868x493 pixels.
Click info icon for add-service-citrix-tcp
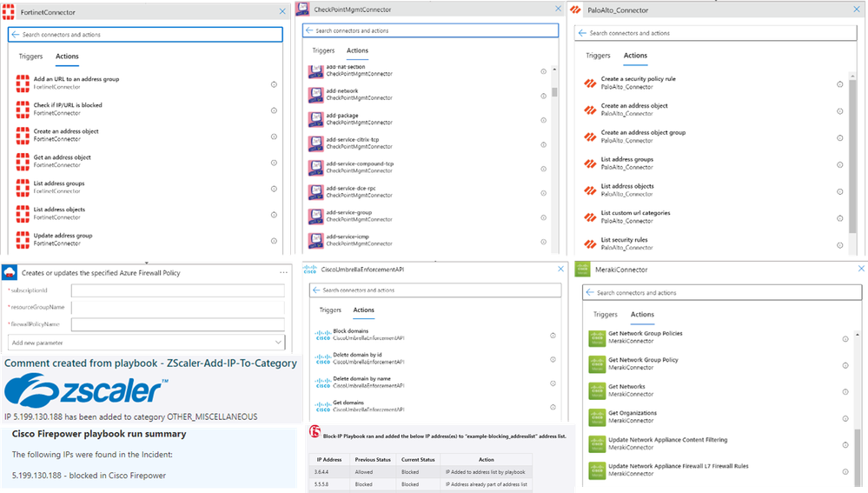tap(544, 144)
